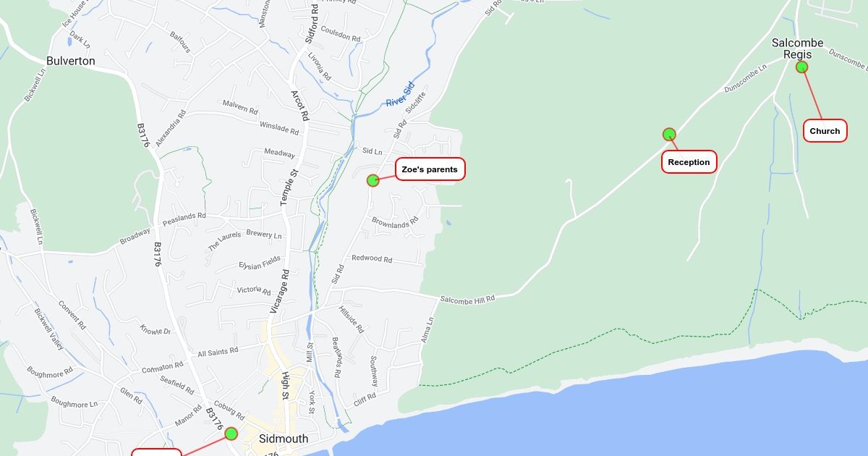Click the High St label in Sidmouth
The width and height of the screenshot is (868, 456).
pyautogui.click(x=285, y=387)
